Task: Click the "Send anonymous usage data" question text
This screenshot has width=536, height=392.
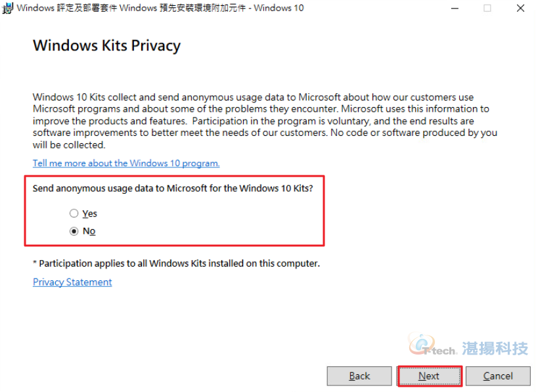Action: [173, 188]
